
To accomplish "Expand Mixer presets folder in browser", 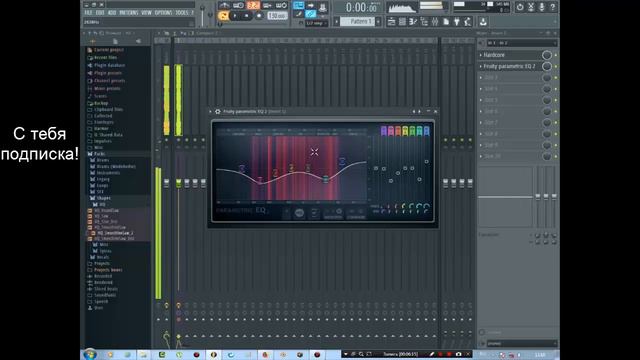I will (107, 89).
